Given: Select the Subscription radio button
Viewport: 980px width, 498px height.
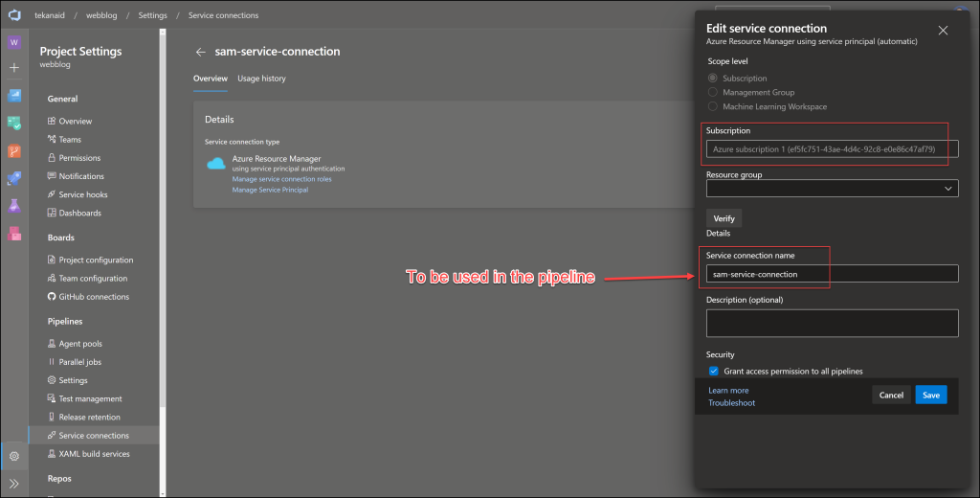Looking at the screenshot, I should point(713,79).
